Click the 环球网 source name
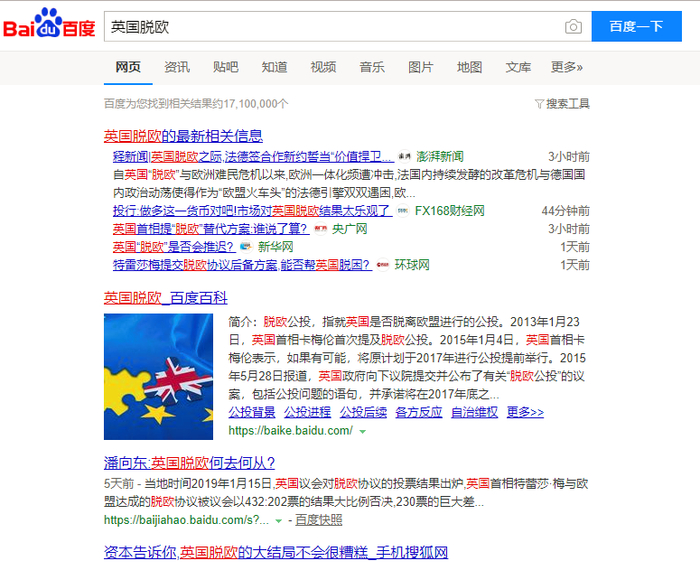This screenshot has height=562, width=700. (412, 265)
